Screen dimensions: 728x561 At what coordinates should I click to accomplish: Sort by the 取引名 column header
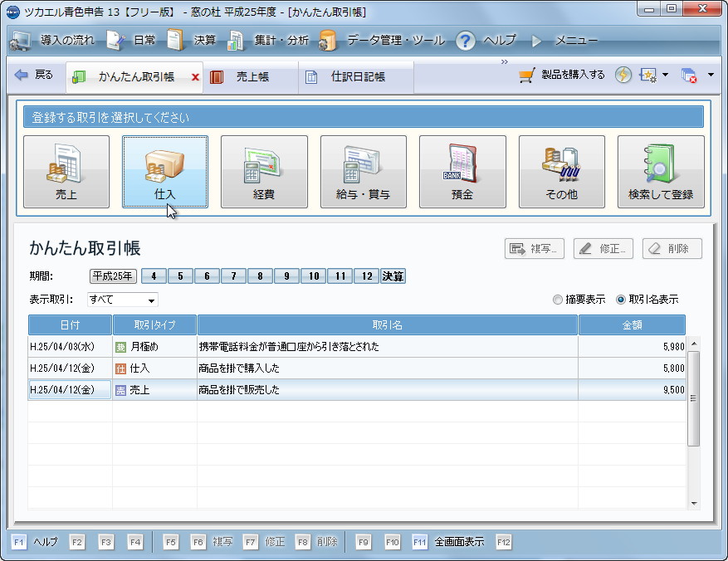click(x=387, y=324)
